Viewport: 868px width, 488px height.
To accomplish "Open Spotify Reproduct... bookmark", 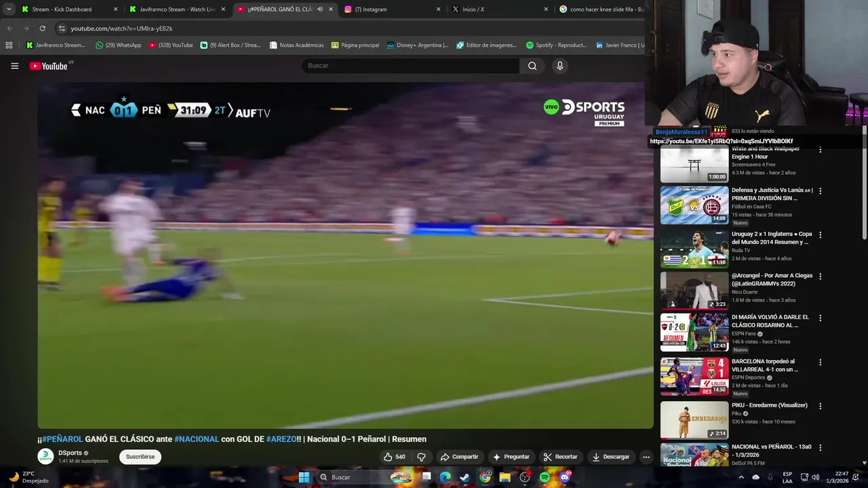I will pos(556,45).
